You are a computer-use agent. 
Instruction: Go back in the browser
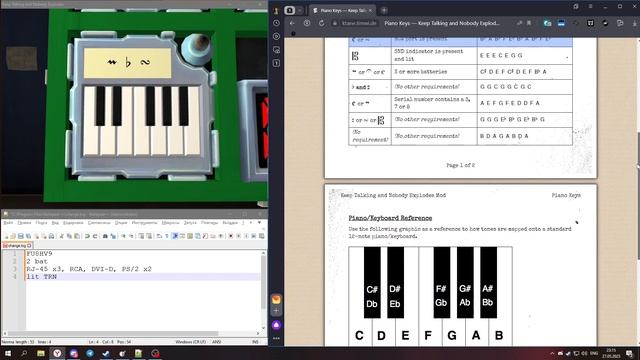292,23
